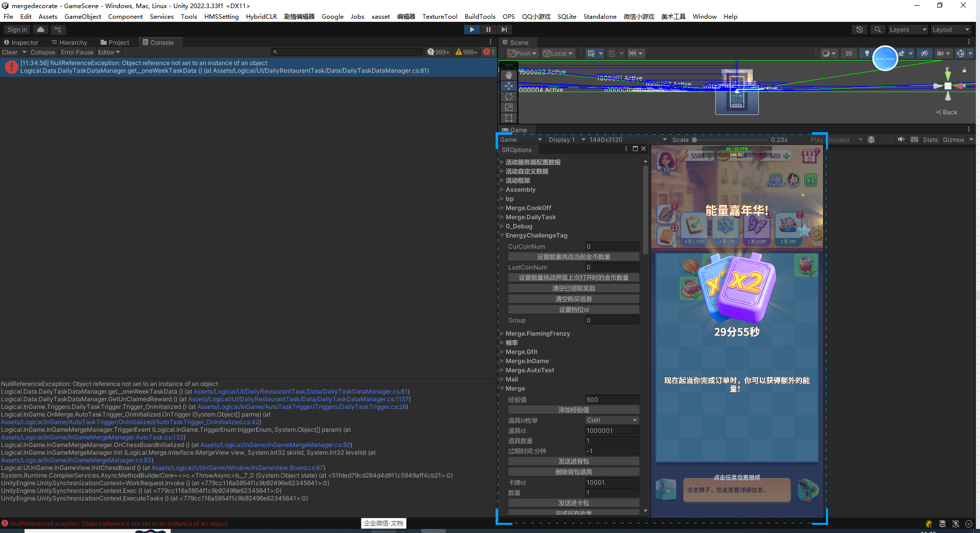Toggle Collapse in the Console toolbar
The height and width of the screenshot is (533, 980).
(43, 52)
